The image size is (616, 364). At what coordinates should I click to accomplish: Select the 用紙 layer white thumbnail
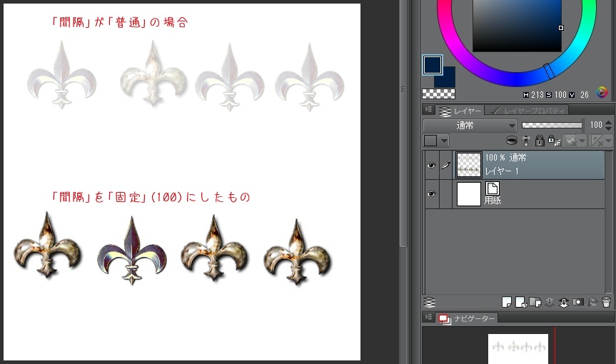pyautogui.click(x=469, y=194)
